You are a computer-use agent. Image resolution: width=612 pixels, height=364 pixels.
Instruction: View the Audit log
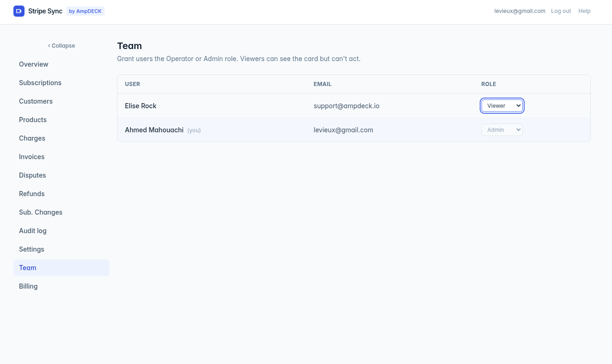click(62, 231)
